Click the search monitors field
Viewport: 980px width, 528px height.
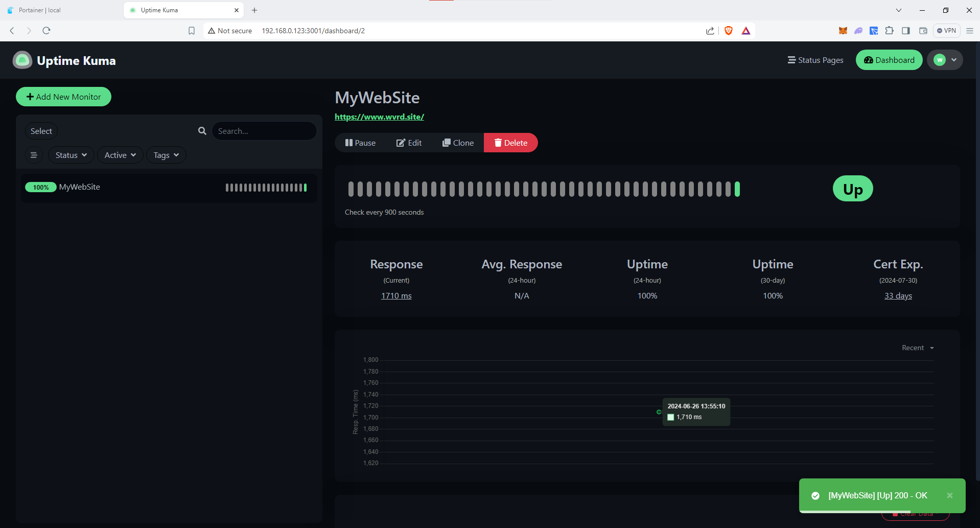pyautogui.click(x=264, y=131)
